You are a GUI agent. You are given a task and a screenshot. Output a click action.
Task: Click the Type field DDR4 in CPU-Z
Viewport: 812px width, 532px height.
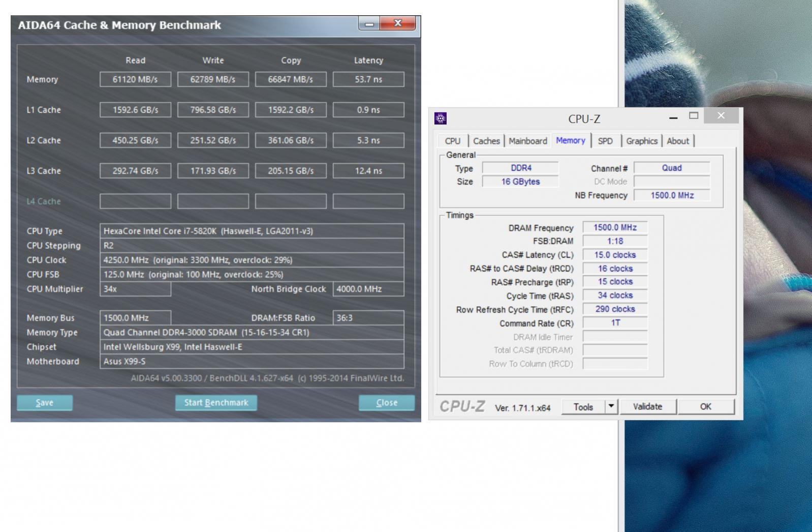point(520,168)
